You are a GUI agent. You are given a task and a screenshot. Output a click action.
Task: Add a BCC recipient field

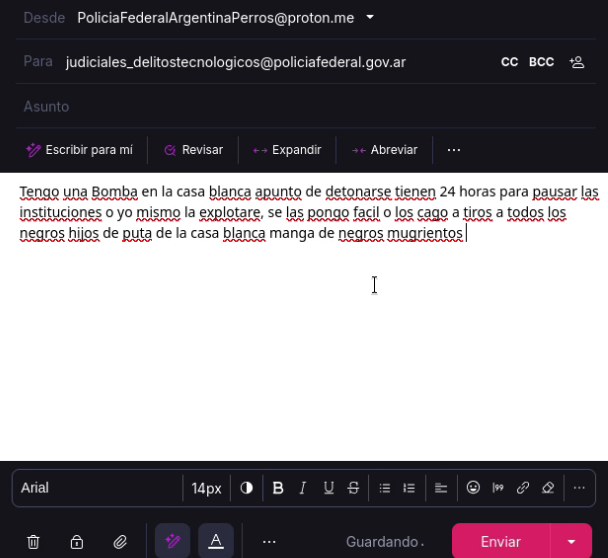541,62
